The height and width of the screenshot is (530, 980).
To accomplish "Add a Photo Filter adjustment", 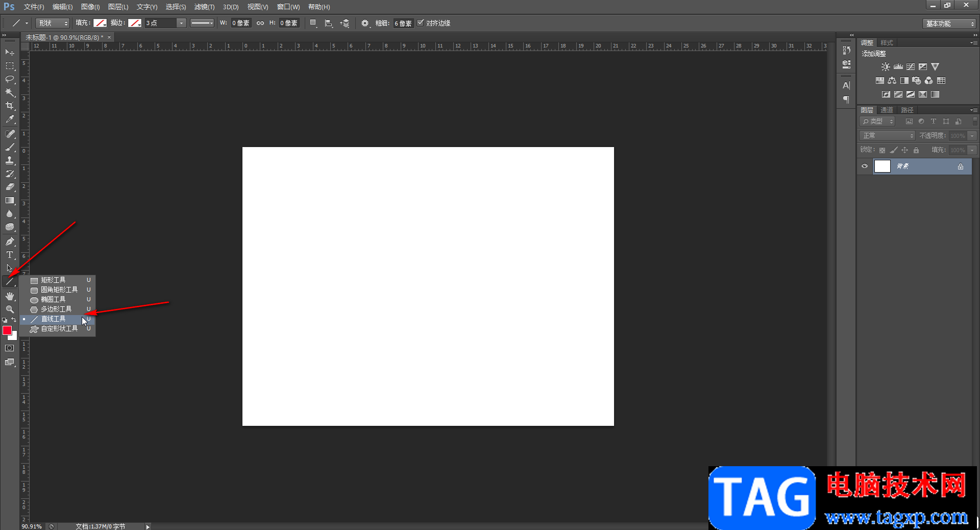I will click(x=917, y=81).
